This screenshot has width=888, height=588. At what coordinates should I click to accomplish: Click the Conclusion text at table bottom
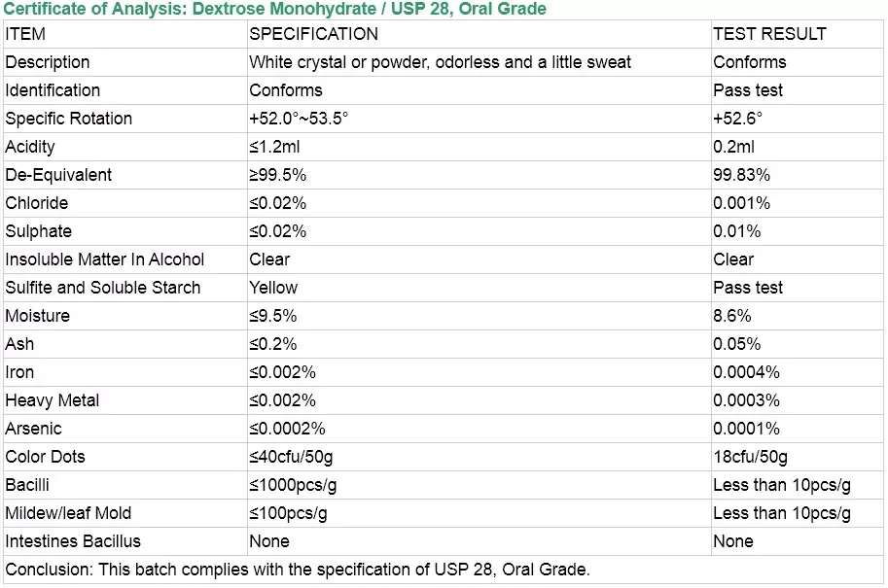coord(298,570)
